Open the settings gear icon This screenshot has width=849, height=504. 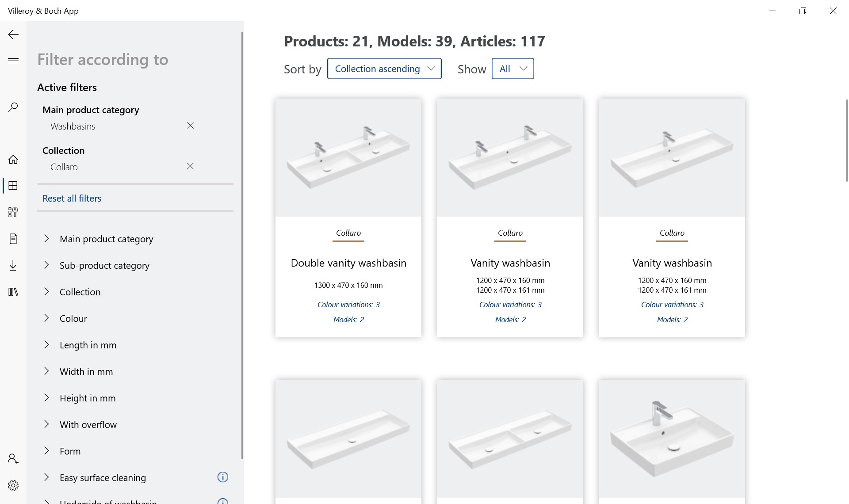click(x=13, y=485)
